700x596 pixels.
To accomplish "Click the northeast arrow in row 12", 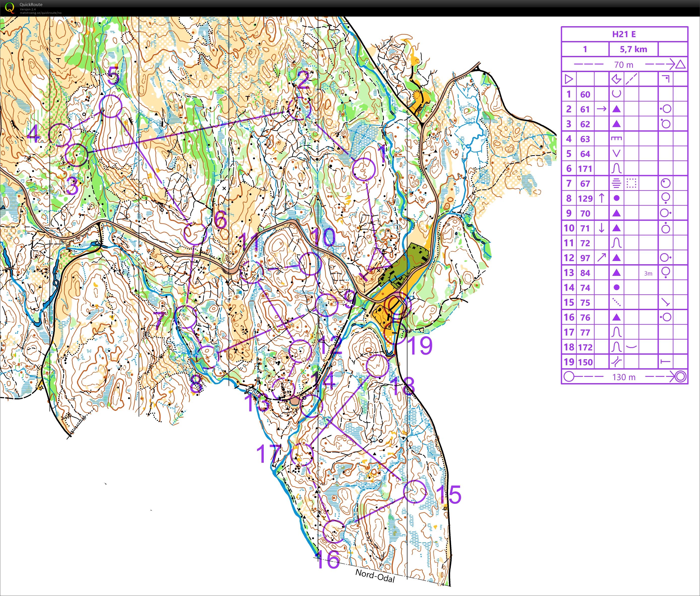I will (601, 257).
